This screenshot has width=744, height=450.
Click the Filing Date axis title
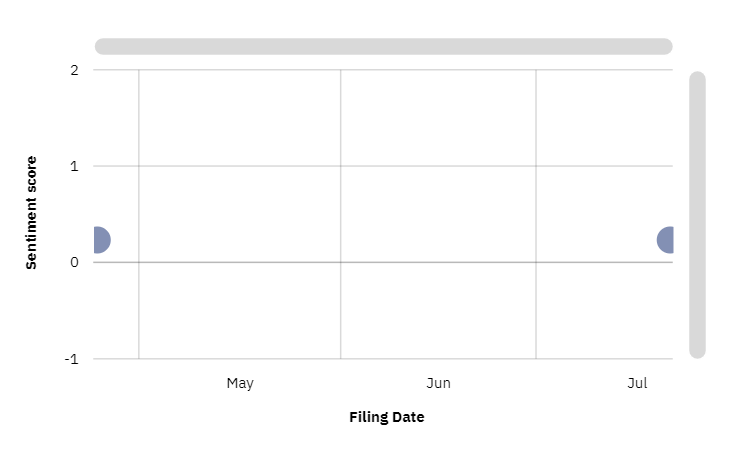click(387, 417)
